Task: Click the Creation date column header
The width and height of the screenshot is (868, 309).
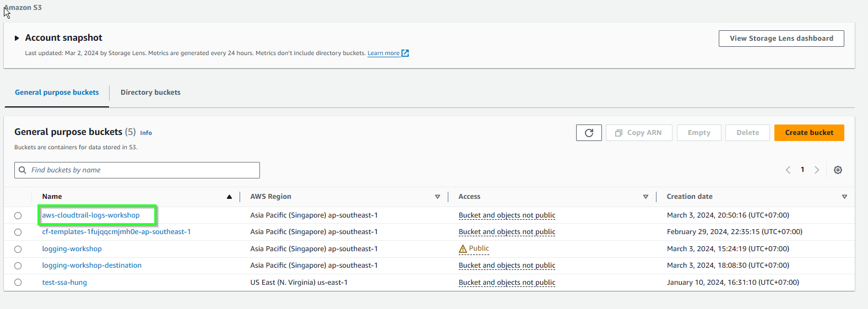Action: [x=690, y=197]
